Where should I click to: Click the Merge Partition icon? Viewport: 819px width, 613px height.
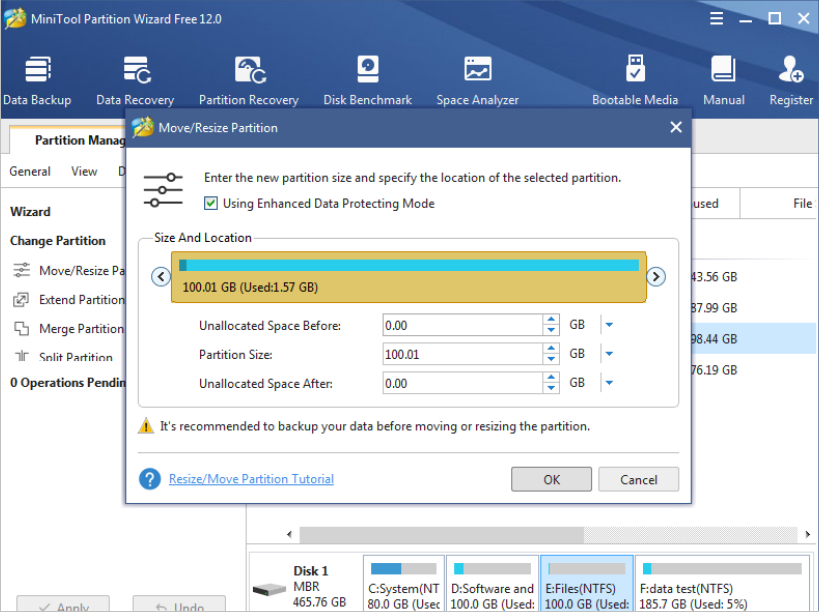click(21, 328)
